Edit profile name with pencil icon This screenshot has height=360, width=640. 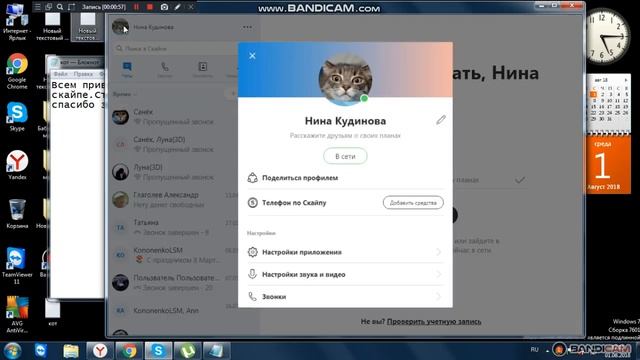pyautogui.click(x=441, y=120)
